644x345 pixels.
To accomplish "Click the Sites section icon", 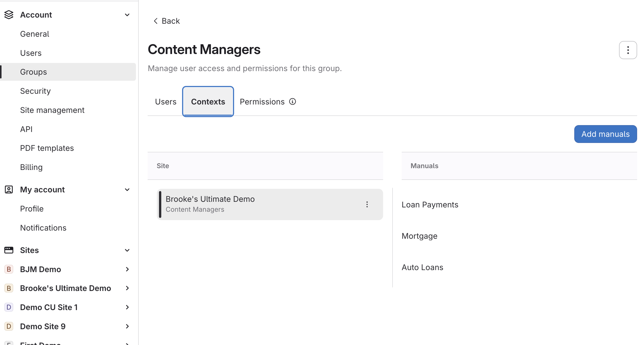I will [x=9, y=250].
